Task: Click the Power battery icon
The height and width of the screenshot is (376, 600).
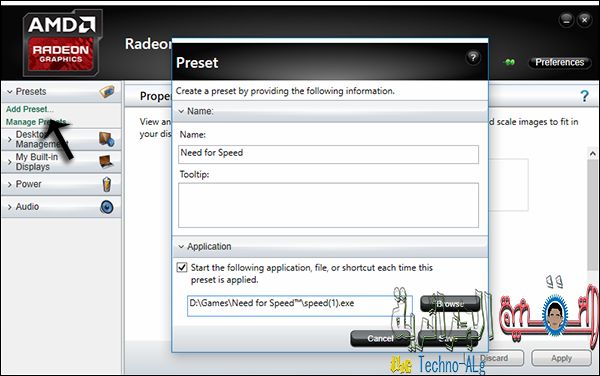Action: coord(107,184)
